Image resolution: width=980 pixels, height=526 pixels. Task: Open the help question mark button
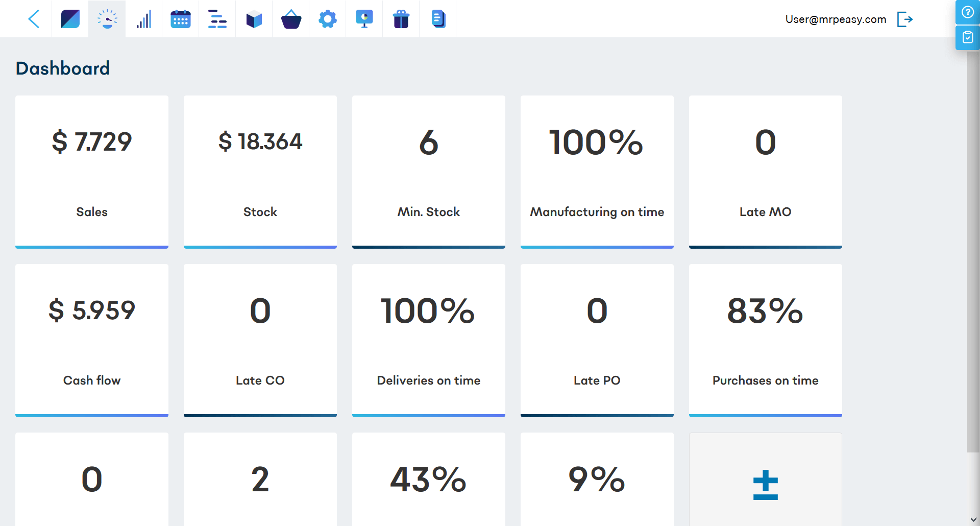[x=967, y=12]
